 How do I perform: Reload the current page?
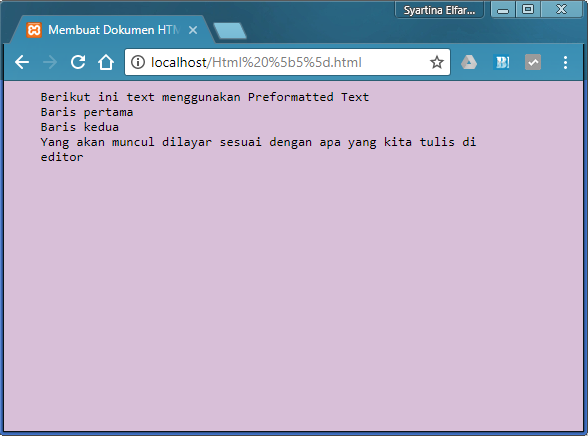pyautogui.click(x=78, y=62)
